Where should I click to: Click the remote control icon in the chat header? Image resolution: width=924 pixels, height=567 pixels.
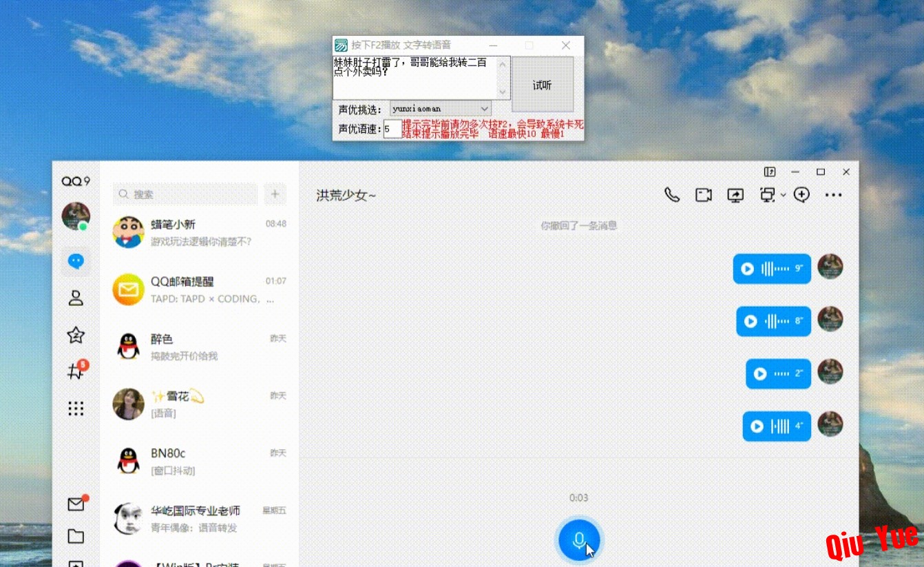pos(766,195)
